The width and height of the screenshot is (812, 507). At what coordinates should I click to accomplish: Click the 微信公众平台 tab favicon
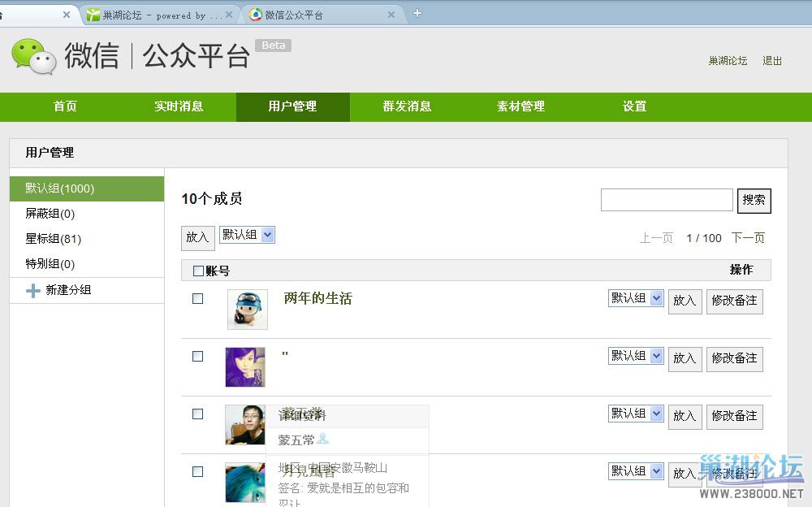point(255,15)
